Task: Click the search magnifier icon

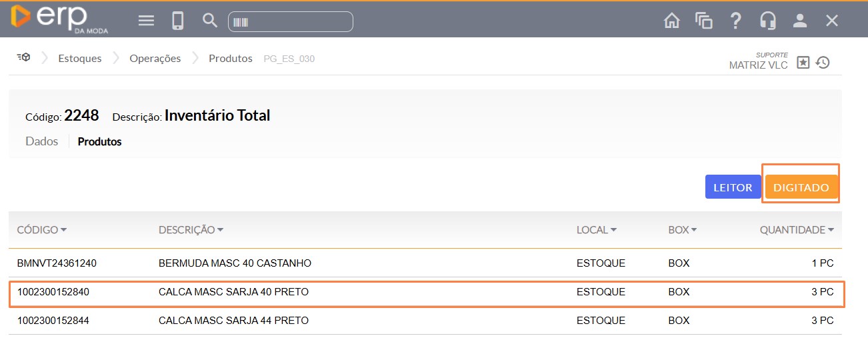Action: coord(210,21)
